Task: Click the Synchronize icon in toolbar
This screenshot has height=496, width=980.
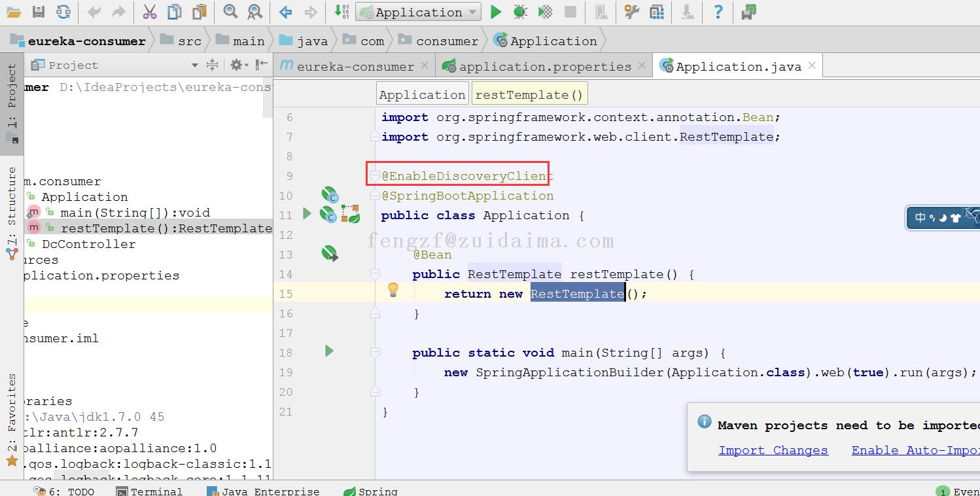Action: click(63, 12)
